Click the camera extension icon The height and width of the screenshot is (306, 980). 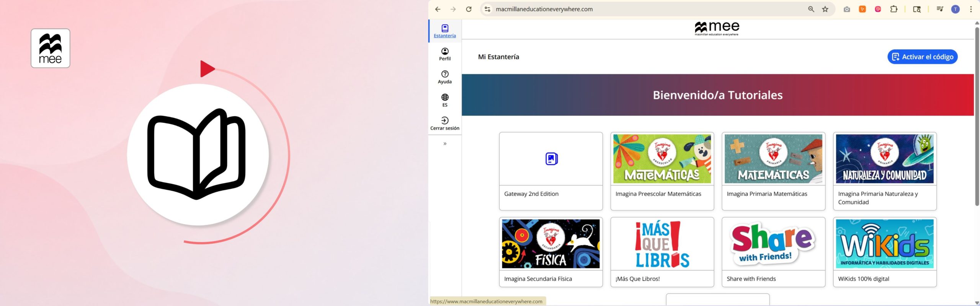[x=847, y=9]
